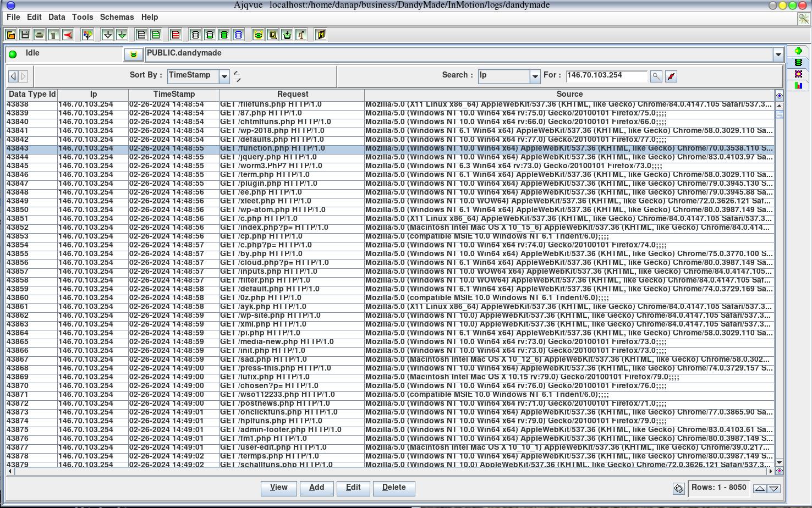The height and width of the screenshot is (508, 812).
Task: Open the Tools menu
Action: pyautogui.click(x=83, y=17)
